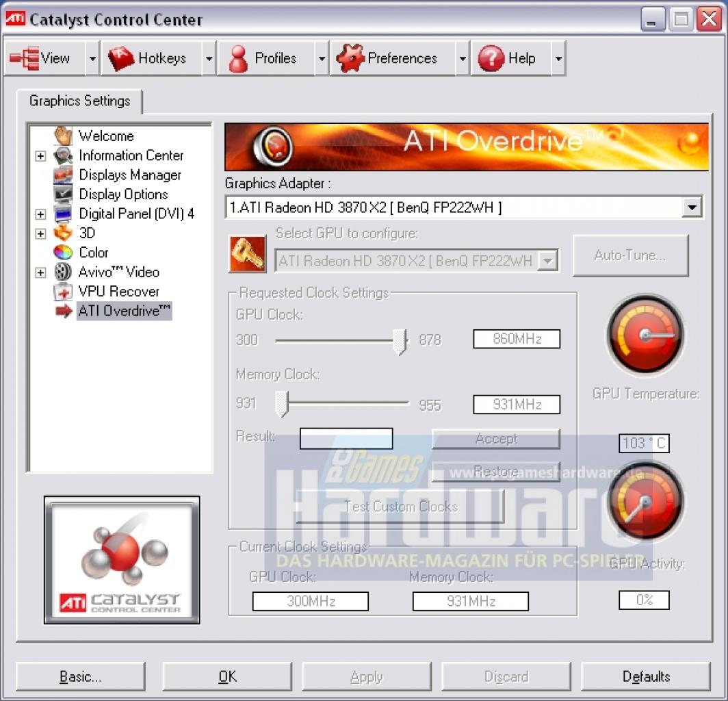
Task: Click the Help question mark icon
Action: click(x=491, y=58)
